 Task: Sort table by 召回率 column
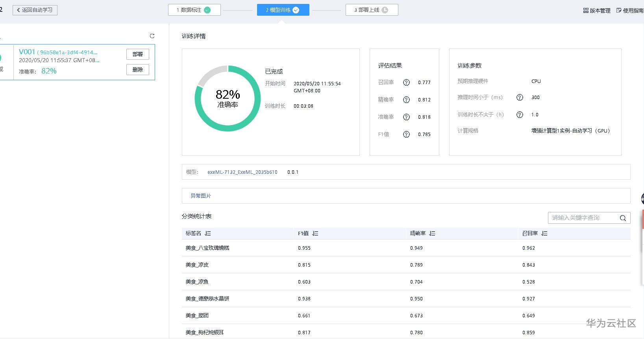tap(544, 234)
